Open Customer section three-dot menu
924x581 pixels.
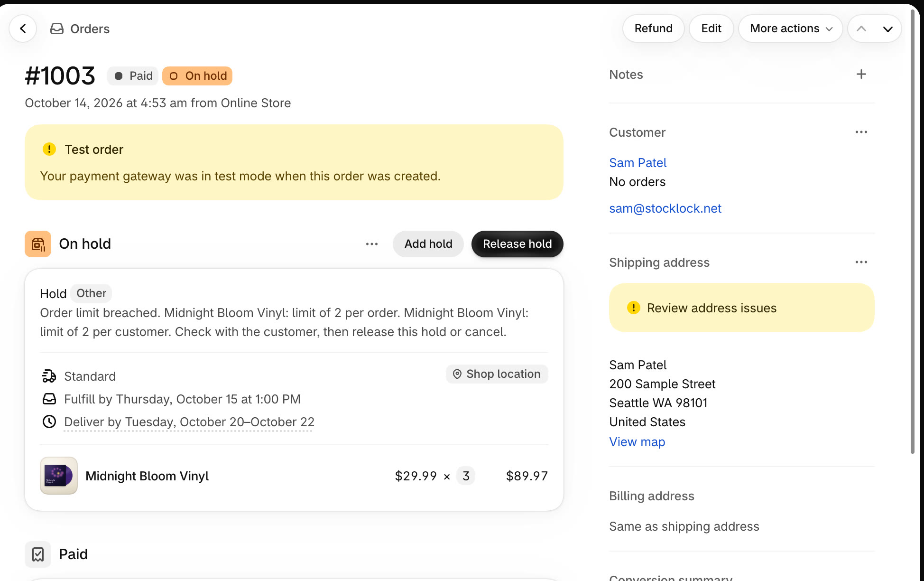tap(861, 132)
